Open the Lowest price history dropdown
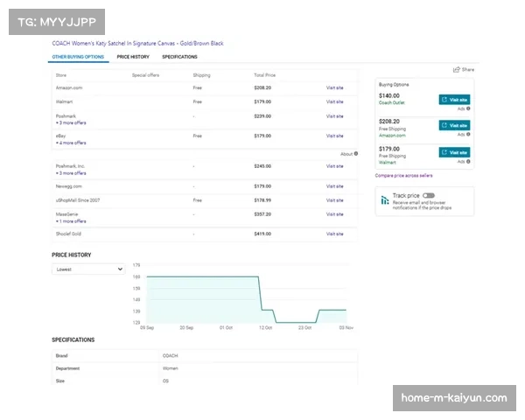Screen dimensions: 525x420 click(87, 269)
